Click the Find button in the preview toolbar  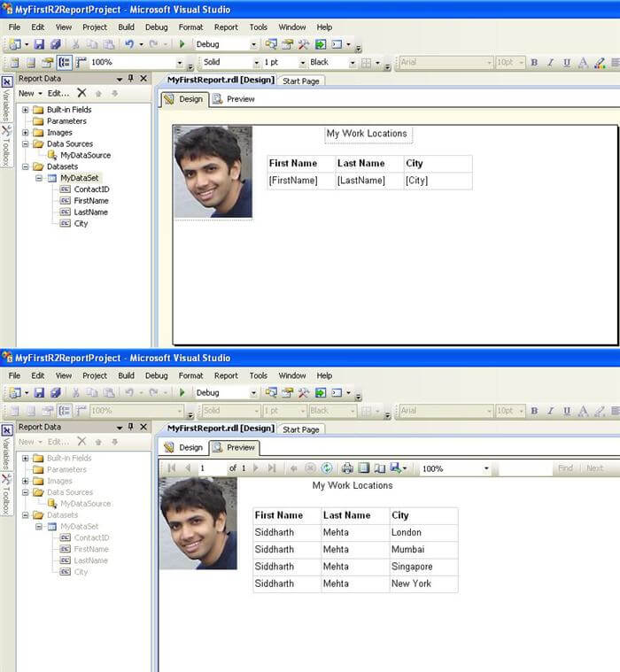pyautogui.click(x=565, y=468)
